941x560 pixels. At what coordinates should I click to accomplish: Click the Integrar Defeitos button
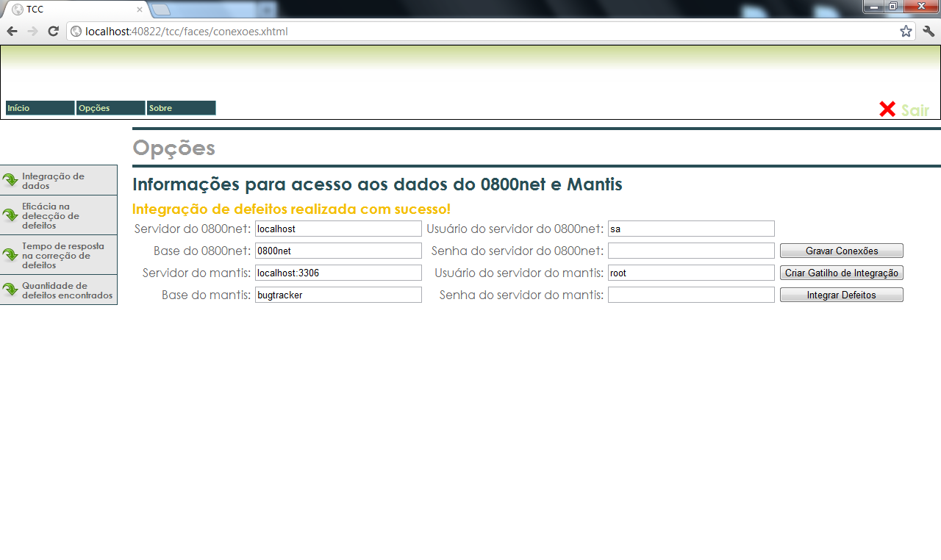842,295
